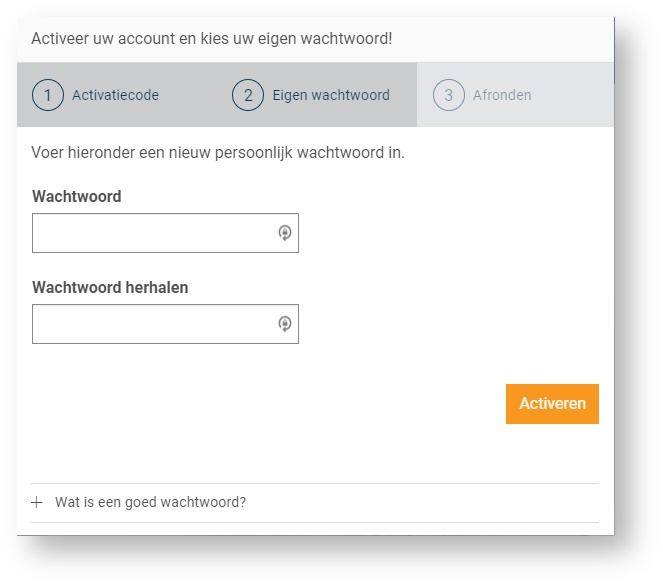Screen dimensions: 663x584
Task: Click the 'Wachtwoord herhalen' field label
Action: pos(110,288)
